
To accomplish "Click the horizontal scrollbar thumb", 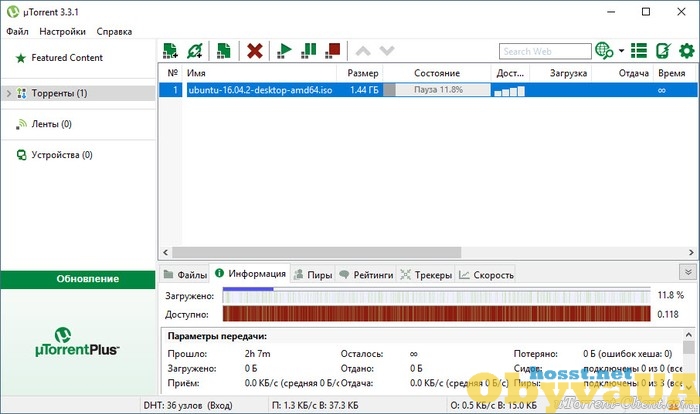I will [317, 252].
